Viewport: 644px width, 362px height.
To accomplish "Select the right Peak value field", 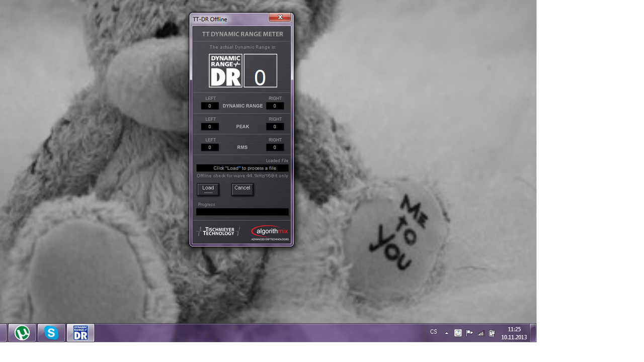I will [x=275, y=127].
